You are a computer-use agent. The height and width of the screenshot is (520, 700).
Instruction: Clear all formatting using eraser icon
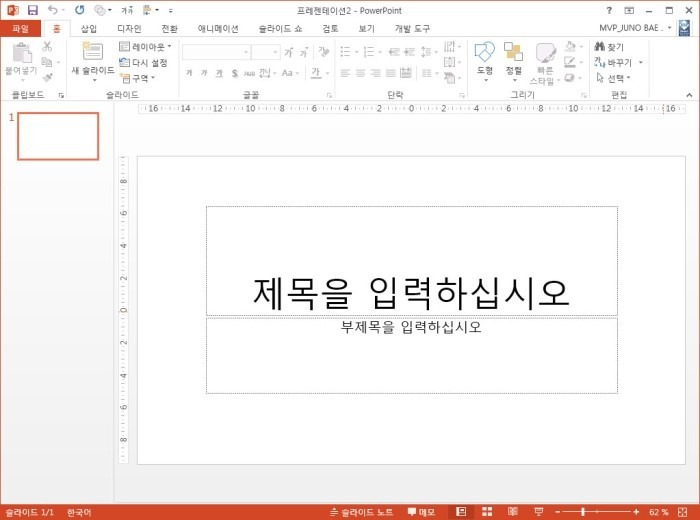click(x=324, y=52)
